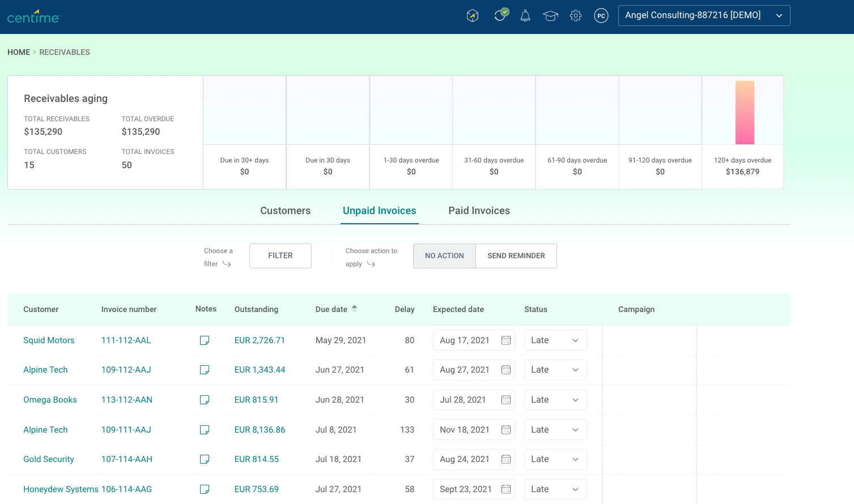Open Status dropdown for Squid Motors row
Image resolution: width=854 pixels, height=504 pixels.
click(555, 340)
